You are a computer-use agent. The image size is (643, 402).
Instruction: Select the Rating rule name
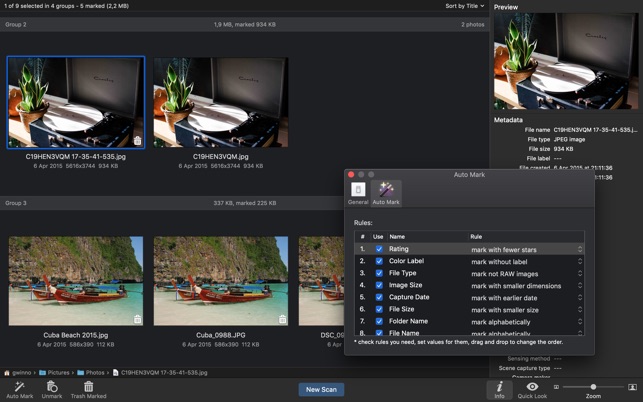(399, 249)
